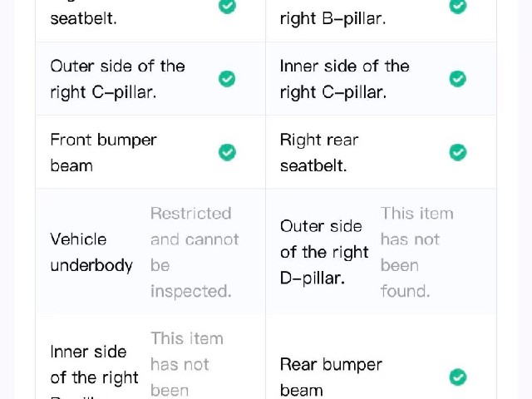Click green check next to right B-pillar
The height and width of the screenshot is (399, 532).
[458, 6]
